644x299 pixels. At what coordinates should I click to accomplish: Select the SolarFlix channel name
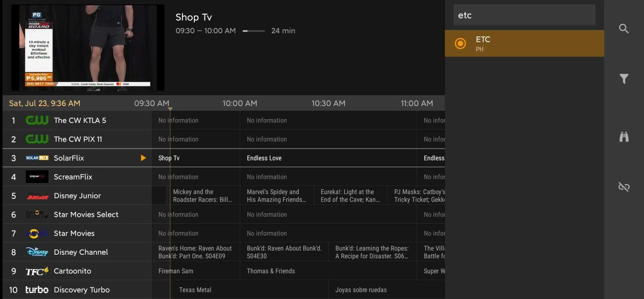69,158
